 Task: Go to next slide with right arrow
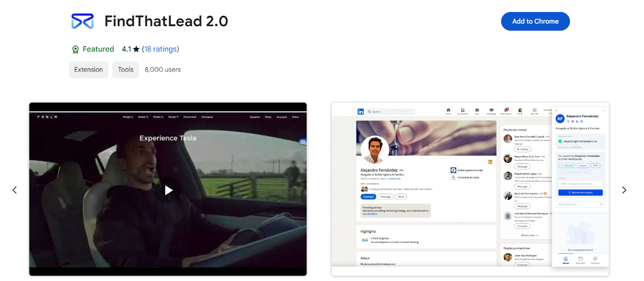tap(624, 190)
